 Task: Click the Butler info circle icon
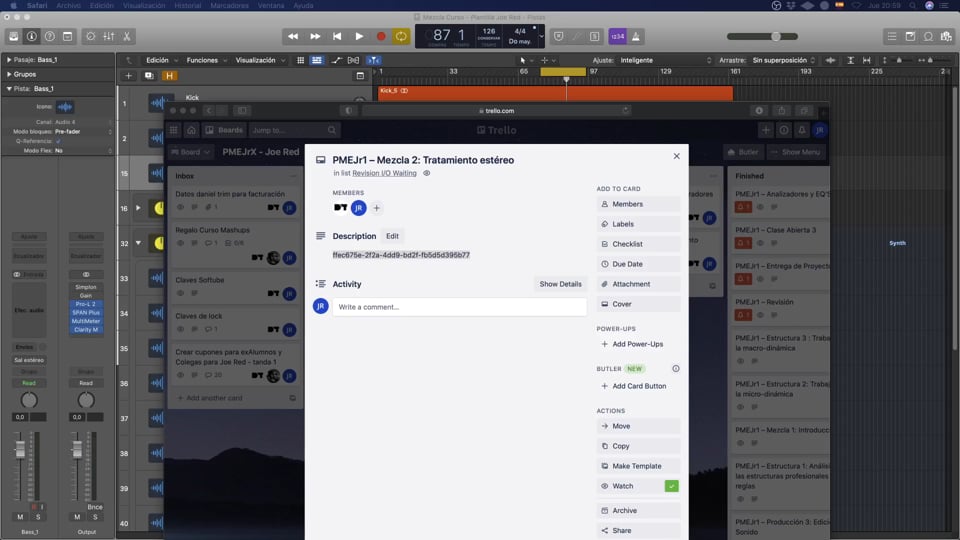[676, 369]
